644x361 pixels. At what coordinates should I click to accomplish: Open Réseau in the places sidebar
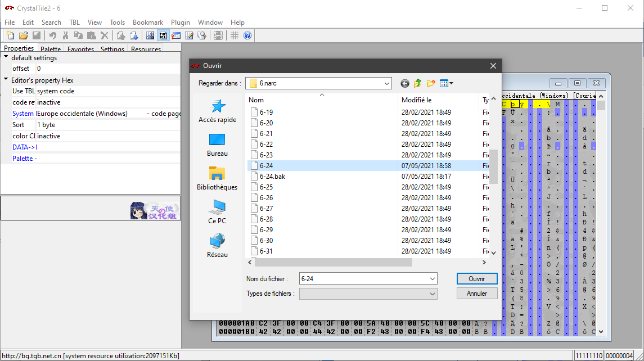point(217,246)
